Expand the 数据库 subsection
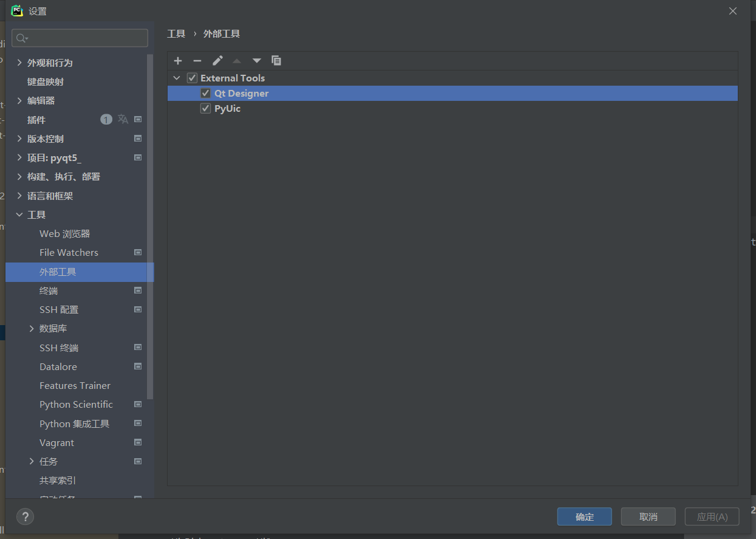This screenshot has width=756, height=539. coord(32,329)
